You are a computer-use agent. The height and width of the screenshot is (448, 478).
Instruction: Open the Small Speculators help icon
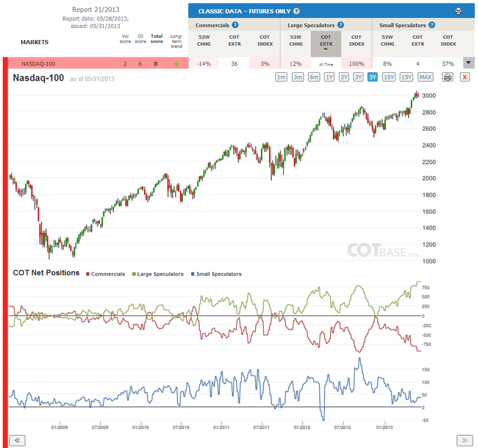pyautogui.click(x=431, y=25)
